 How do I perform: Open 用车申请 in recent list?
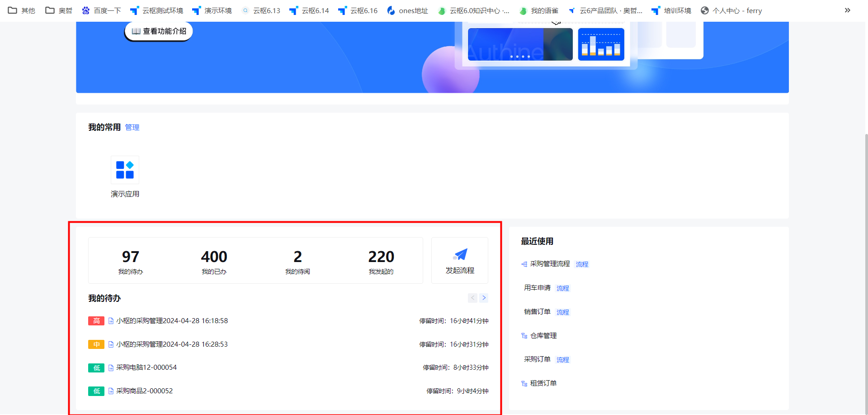point(537,288)
